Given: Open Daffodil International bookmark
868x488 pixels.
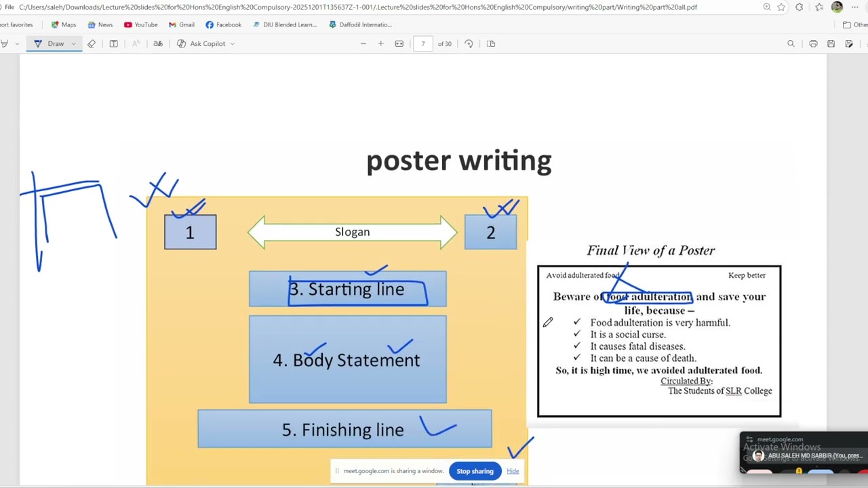Looking at the screenshot, I should [360, 24].
